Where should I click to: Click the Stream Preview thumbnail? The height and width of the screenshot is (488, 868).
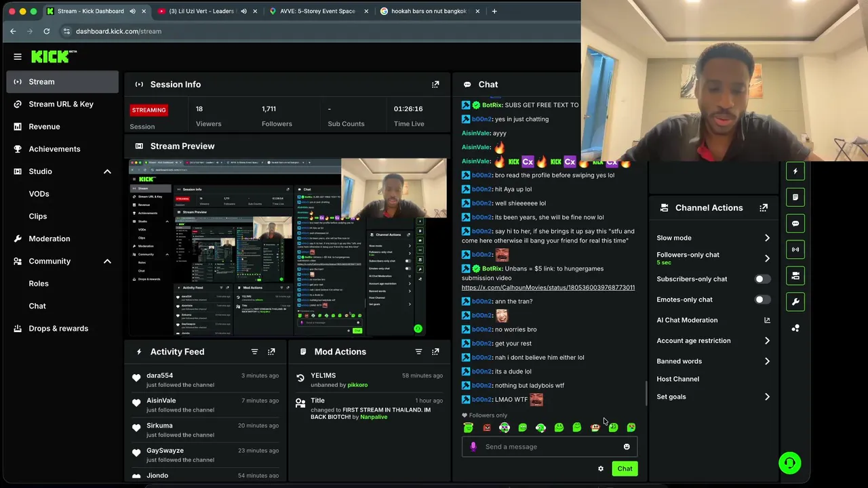(x=288, y=247)
